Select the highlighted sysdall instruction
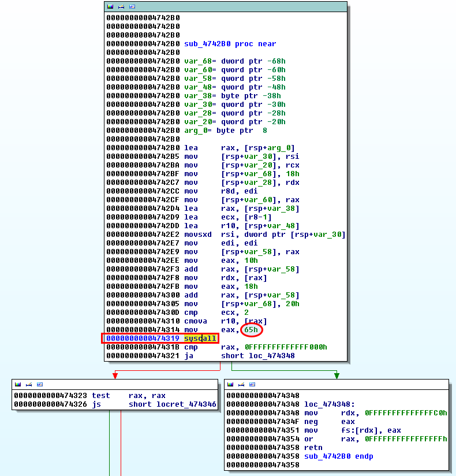Image resolution: width=456 pixels, height=476 pixels. (200, 339)
